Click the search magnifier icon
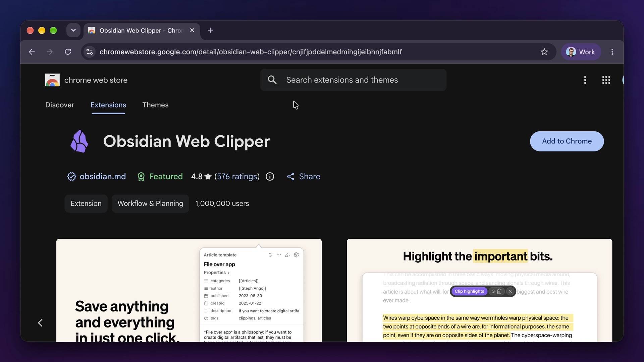The image size is (644, 362). point(272,80)
